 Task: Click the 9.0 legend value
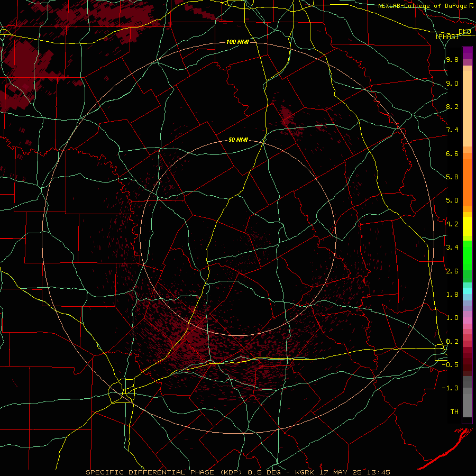click(452, 83)
